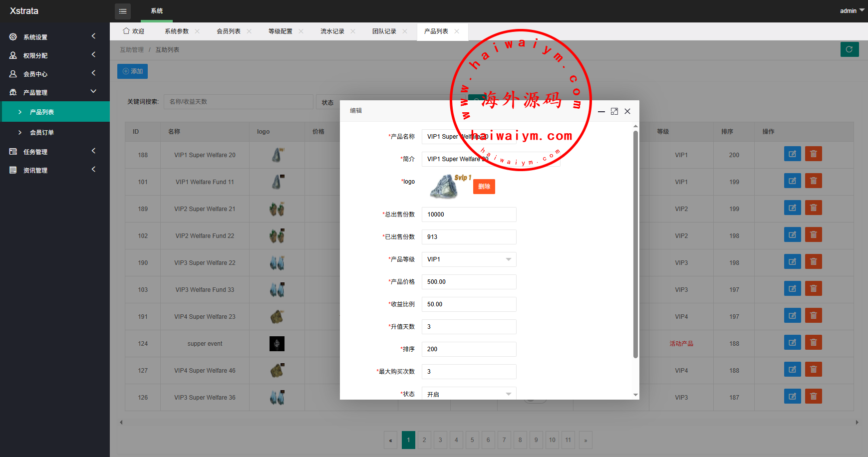Open the 产品等级 VIP1 dropdown
The width and height of the screenshot is (868, 457).
[x=469, y=259]
